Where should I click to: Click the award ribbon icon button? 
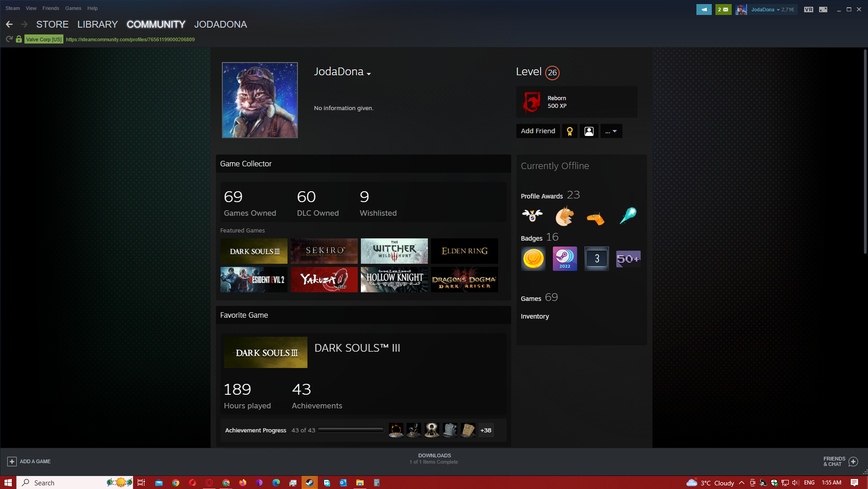(x=570, y=131)
